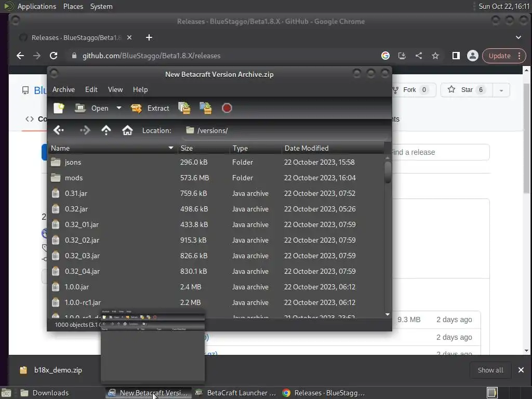
Task: Open the Help menu in archive manager
Action: click(140, 89)
